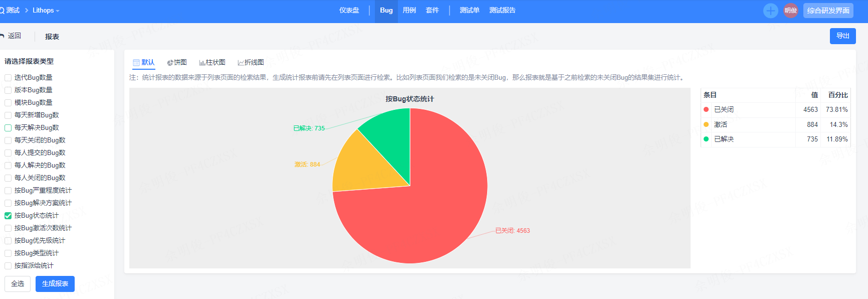Image resolution: width=868 pixels, height=299 pixels.
Task: Check the 按Bug严重程度统计 checkbox
Action: 8,191
